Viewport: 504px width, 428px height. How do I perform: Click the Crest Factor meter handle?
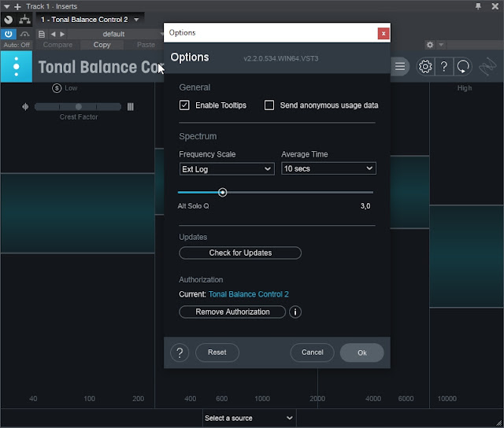click(79, 106)
